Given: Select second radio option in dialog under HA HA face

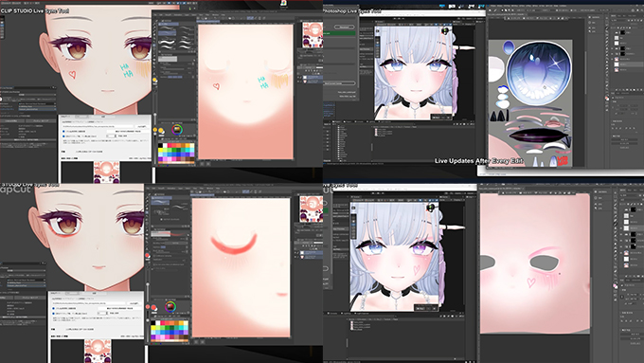Looking at the screenshot, I should coord(63,136).
